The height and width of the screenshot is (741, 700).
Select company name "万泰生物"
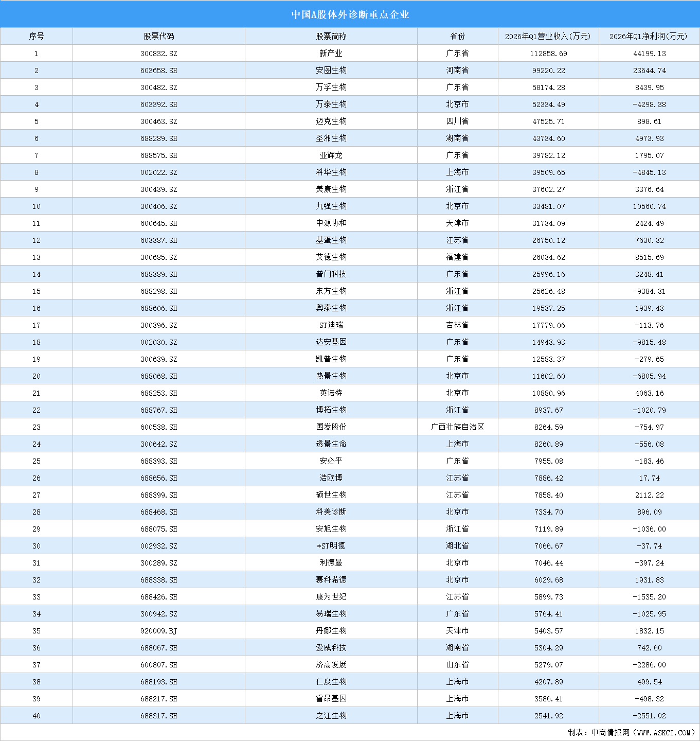click(331, 104)
